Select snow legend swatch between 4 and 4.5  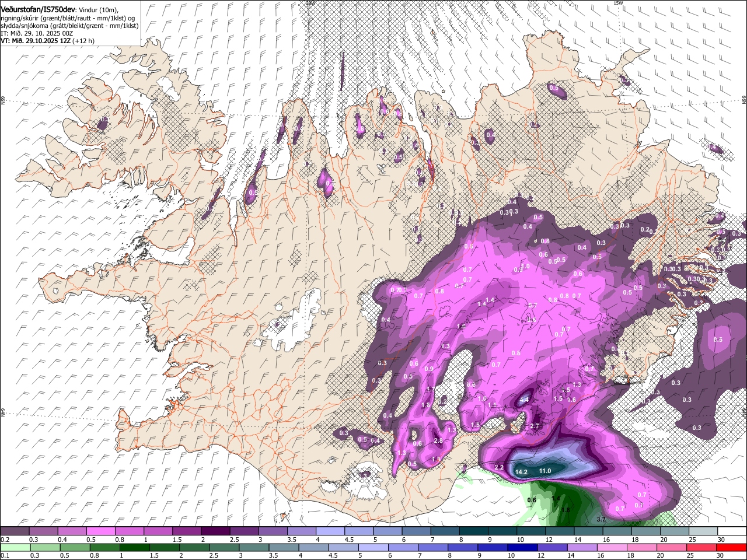click(x=330, y=531)
